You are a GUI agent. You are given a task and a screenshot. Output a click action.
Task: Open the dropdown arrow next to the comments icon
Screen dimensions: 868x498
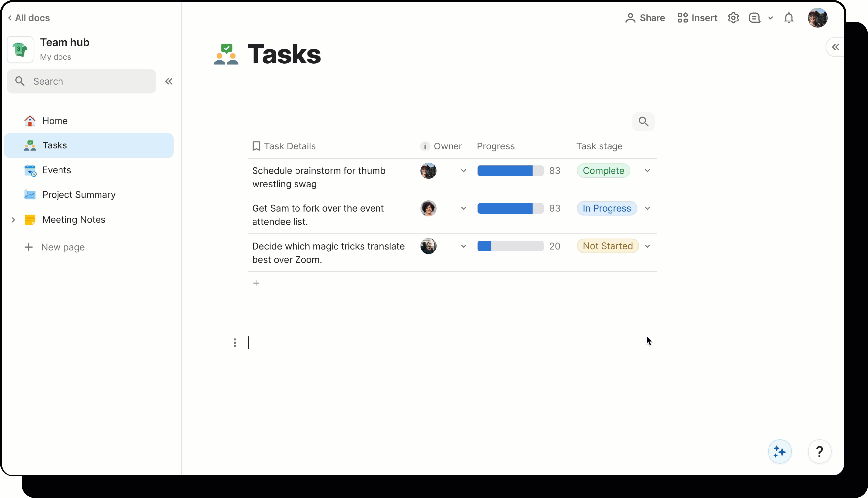(770, 18)
